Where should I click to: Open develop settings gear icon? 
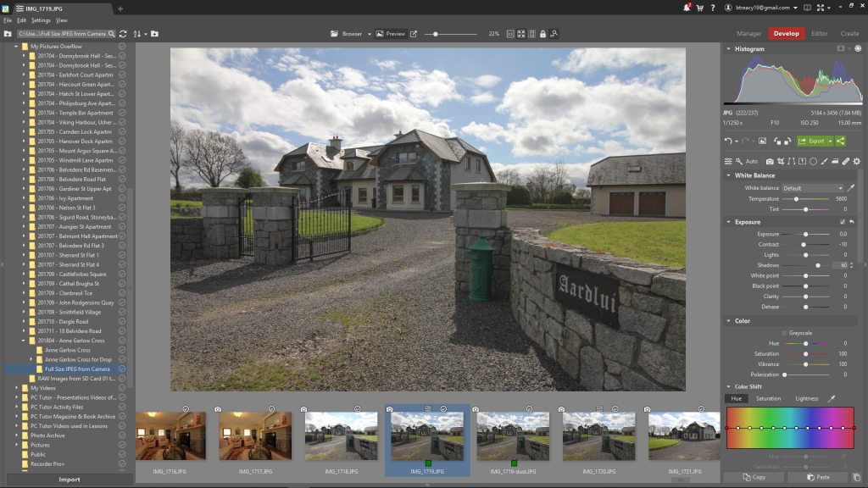(x=857, y=162)
